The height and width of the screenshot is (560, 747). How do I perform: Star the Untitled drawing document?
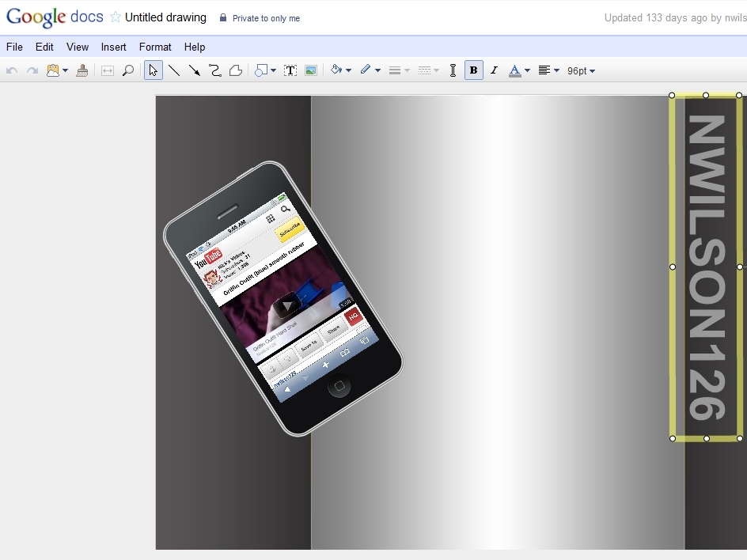click(116, 17)
